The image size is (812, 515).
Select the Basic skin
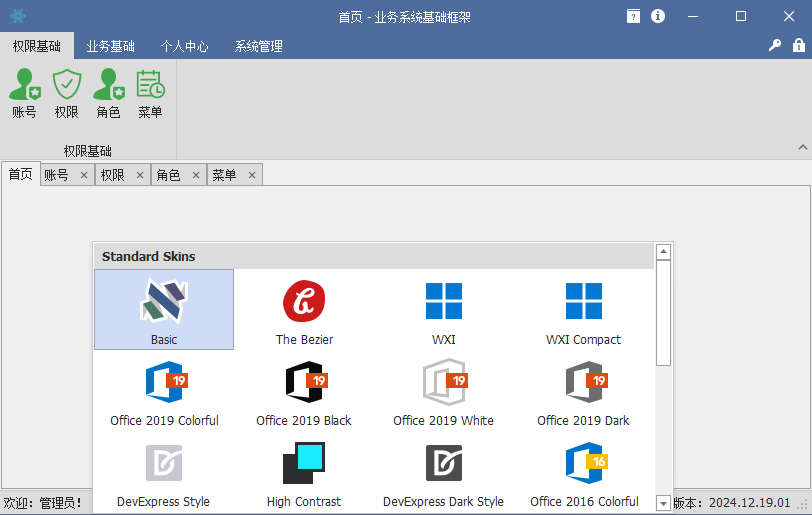pos(164,309)
